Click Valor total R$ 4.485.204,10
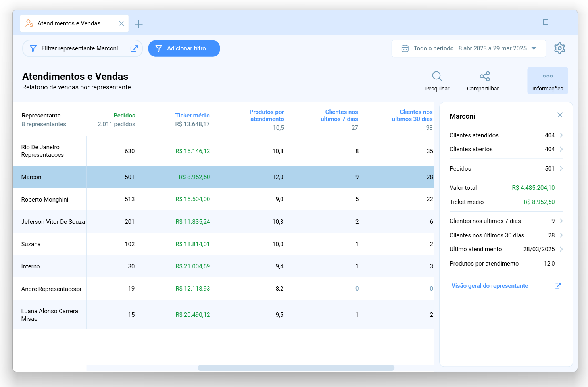Screen dimensions: 588x387 click(533, 188)
